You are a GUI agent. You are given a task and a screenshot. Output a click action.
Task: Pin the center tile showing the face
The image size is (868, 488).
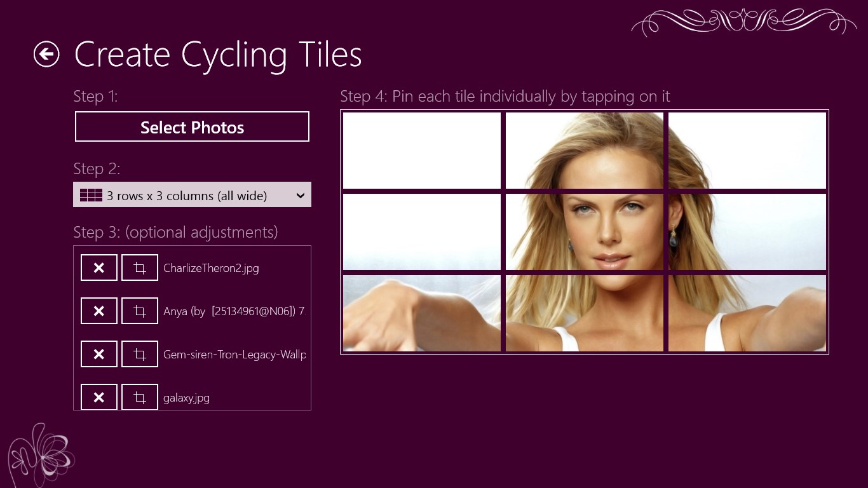[584, 231]
